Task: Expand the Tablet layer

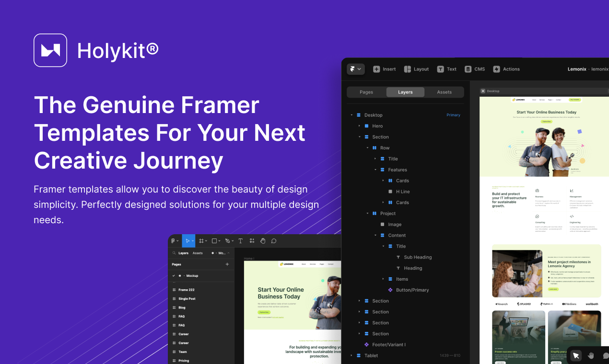Action: (351, 355)
